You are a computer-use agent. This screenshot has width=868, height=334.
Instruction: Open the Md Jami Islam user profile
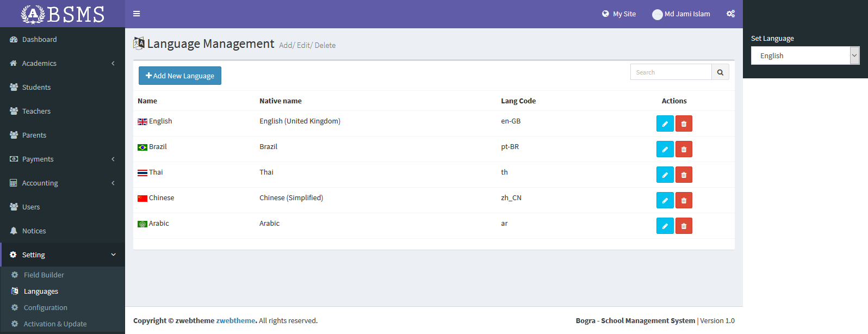681,14
